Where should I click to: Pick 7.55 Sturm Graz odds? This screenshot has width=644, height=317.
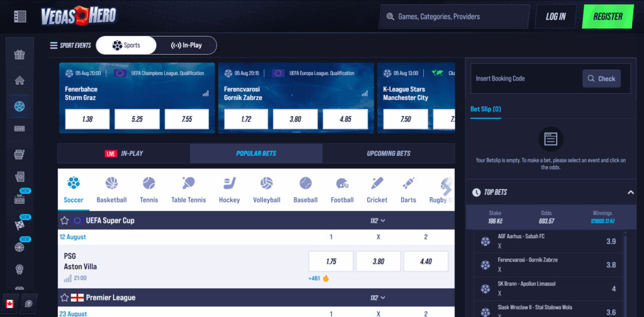(x=187, y=119)
